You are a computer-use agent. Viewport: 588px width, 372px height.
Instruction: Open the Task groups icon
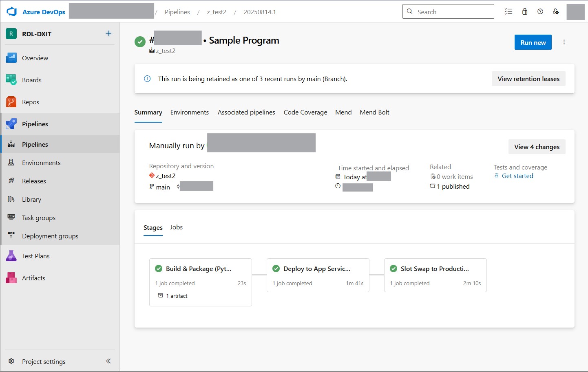pyautogui.click(x=11, y=218)
